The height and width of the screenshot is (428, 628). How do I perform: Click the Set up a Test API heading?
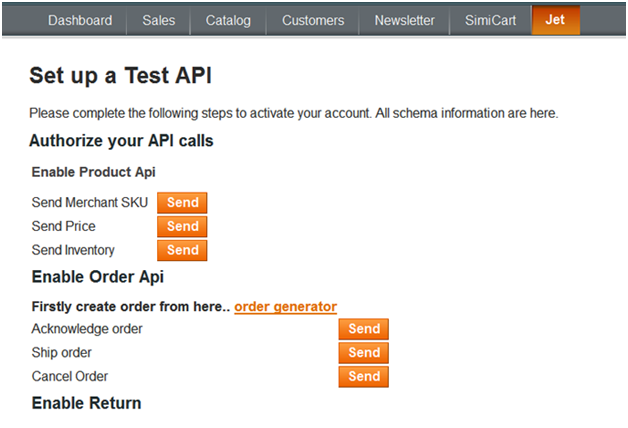[x=121, y=75]
